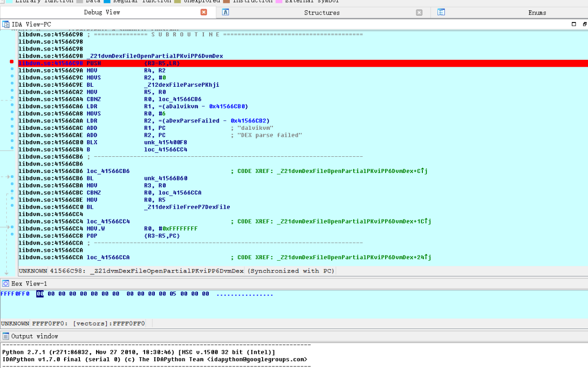Switch to the Debug View tab
Screen dimensions: 588x368
pyautogui.click(x=102, y=13)
